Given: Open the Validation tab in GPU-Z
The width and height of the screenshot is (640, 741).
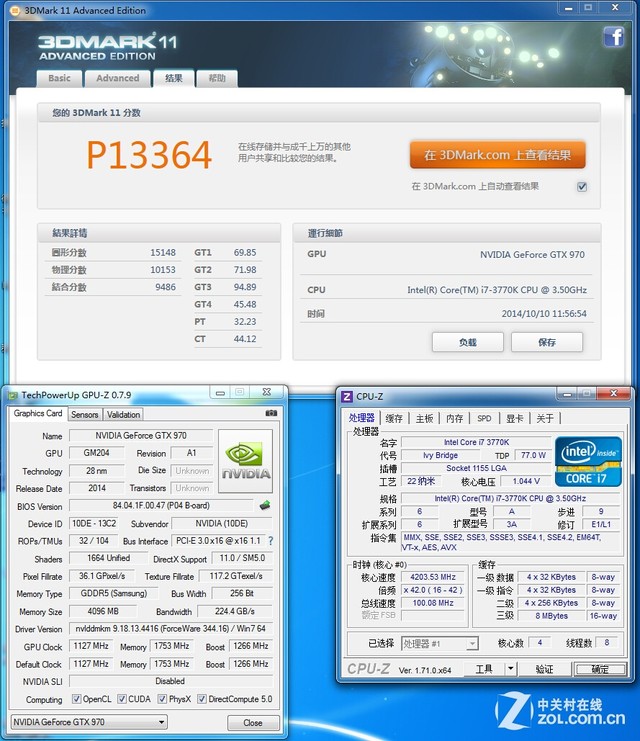Looking at the screenshot, I should (123, 414).
